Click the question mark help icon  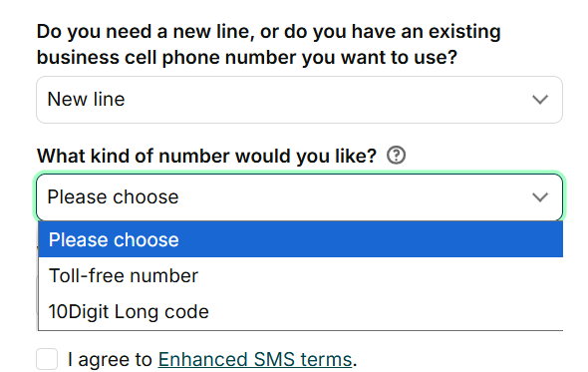pyautogui.click(x=396, y=155)
